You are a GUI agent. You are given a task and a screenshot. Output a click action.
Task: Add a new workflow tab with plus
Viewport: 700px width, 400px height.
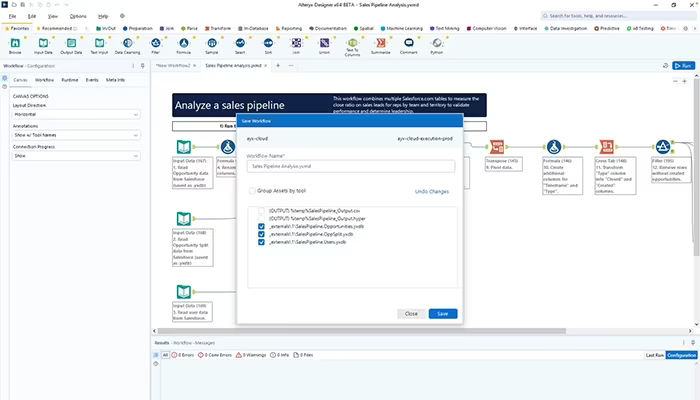click(x=278, y=66)
